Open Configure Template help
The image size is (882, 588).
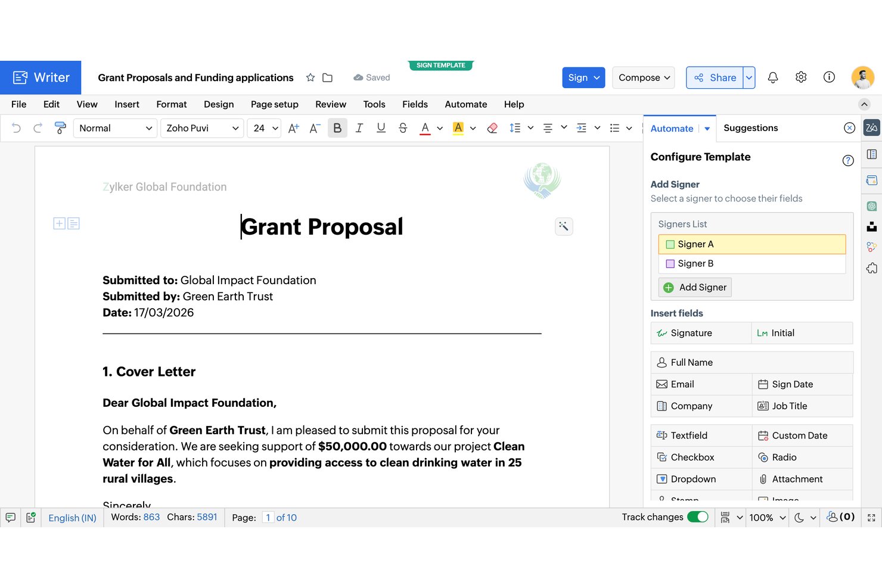pyautogui.click(x=848, y=160)
